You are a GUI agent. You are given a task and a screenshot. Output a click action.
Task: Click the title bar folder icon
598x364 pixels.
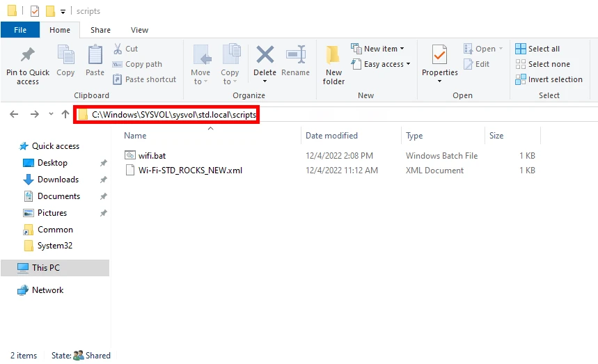pos(12,10)
